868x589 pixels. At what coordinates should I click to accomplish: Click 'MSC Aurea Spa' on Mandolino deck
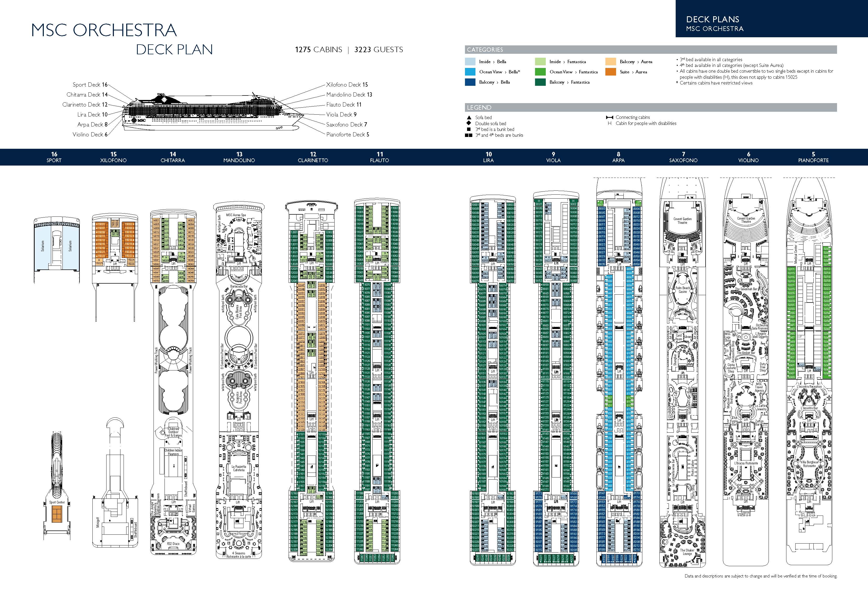coord(236,215)
